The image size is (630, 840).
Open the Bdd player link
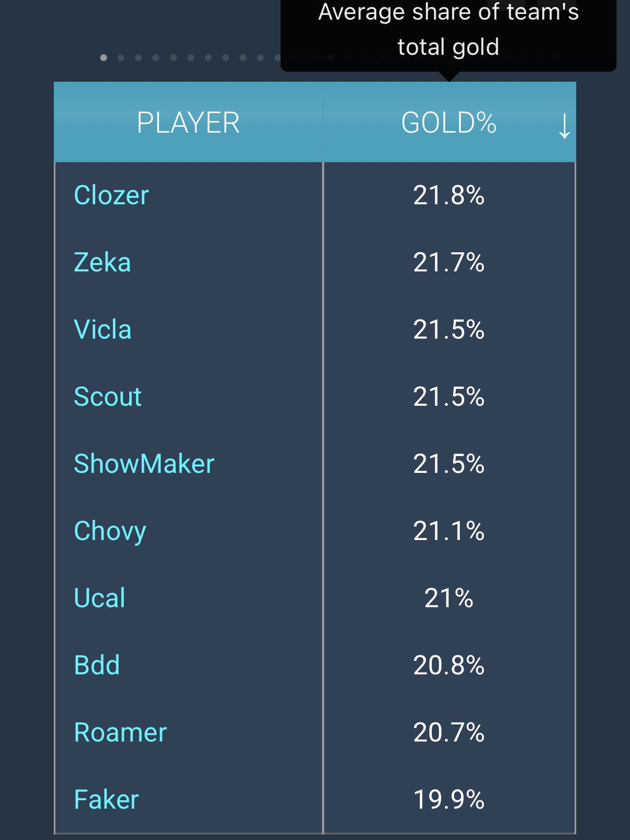pyautogui.click(x=96, y=665)
